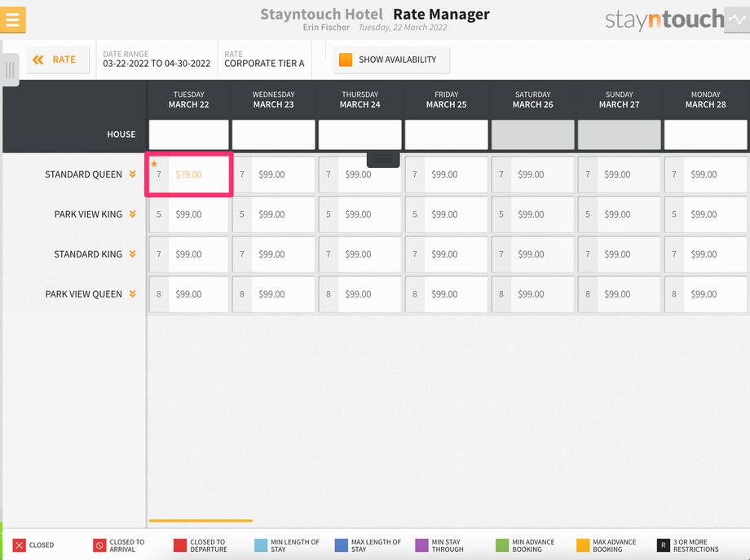Open Park View Queen $99.00 rate on March 22
Image resolution: width=750 pixels, height=560 pixels.
click(189, 294)
